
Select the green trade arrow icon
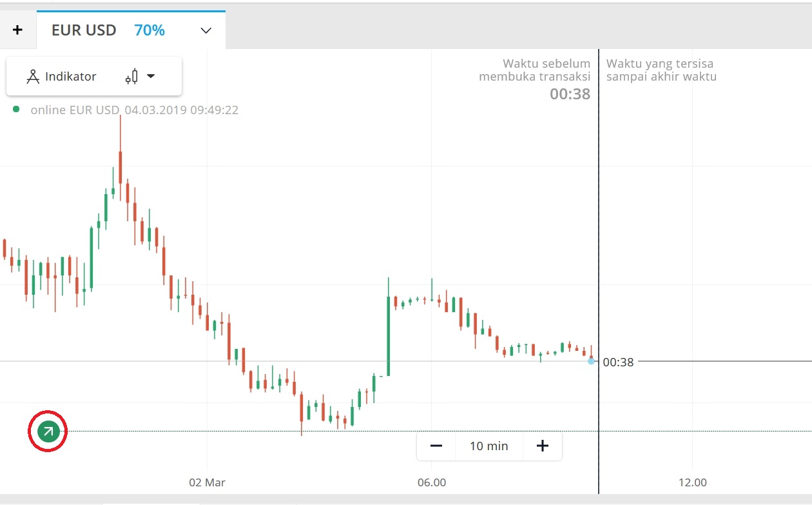point(48,431)
